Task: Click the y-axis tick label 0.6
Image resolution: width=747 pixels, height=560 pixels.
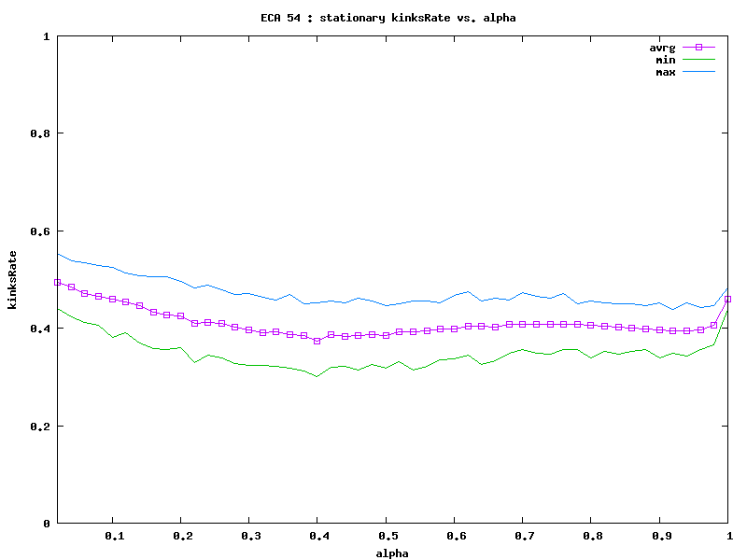Action: point(41,231)
